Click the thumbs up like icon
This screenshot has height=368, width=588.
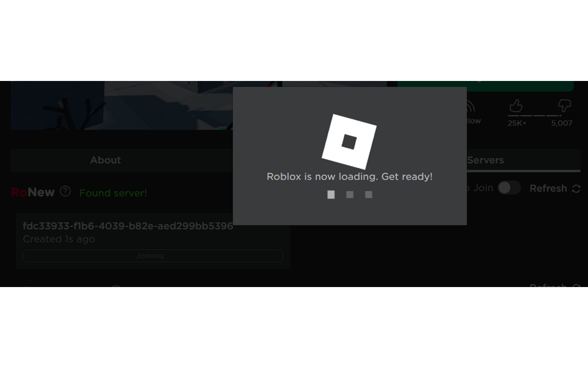(x=516, y=106)
